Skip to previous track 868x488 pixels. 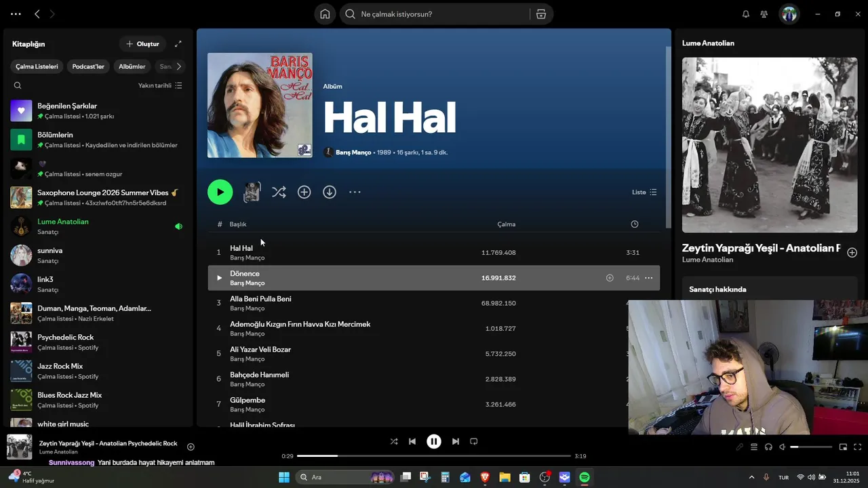(x=412, y=441)
